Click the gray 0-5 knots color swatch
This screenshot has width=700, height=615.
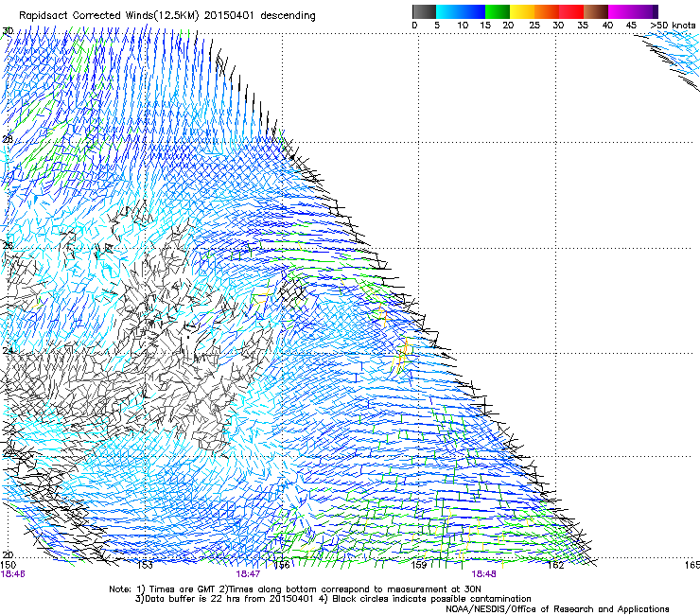coord(424,11)
